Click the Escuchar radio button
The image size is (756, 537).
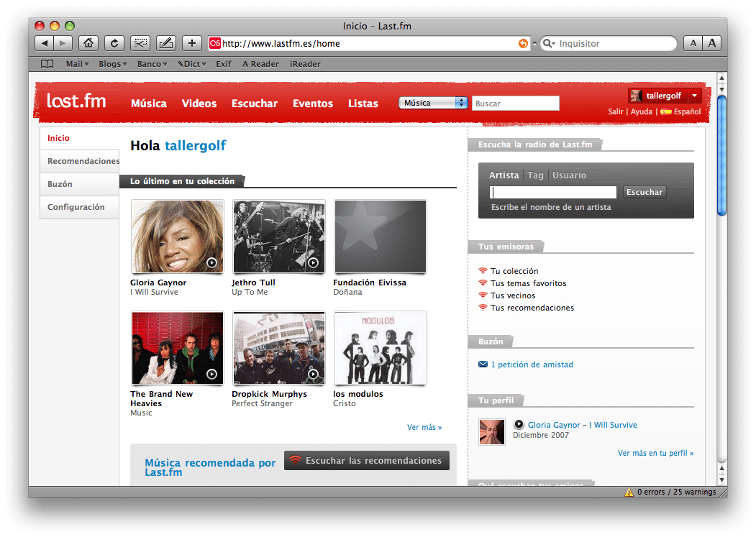[x=645, y=192]
